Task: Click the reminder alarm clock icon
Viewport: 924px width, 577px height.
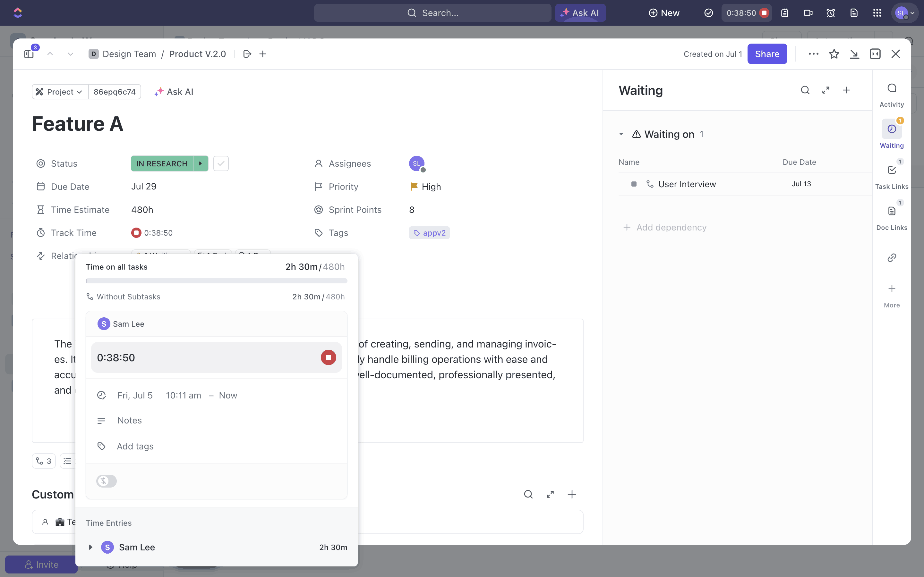Action: click(830, 13)
